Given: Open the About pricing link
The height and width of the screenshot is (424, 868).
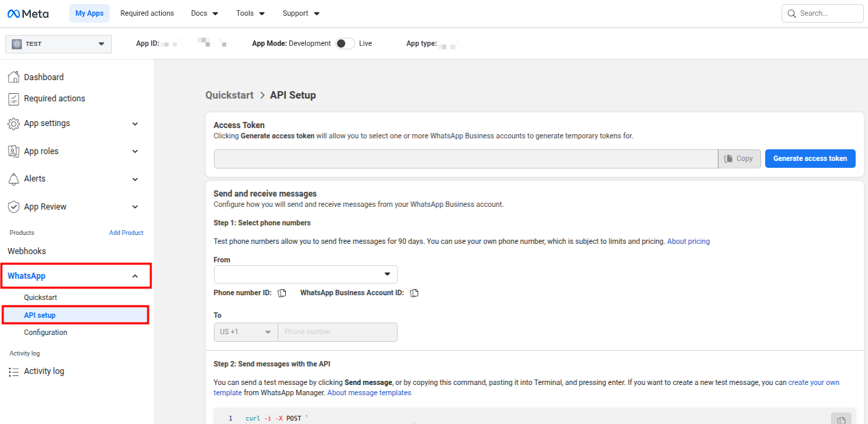Looking at the screenshot, I should pos(688,241).
